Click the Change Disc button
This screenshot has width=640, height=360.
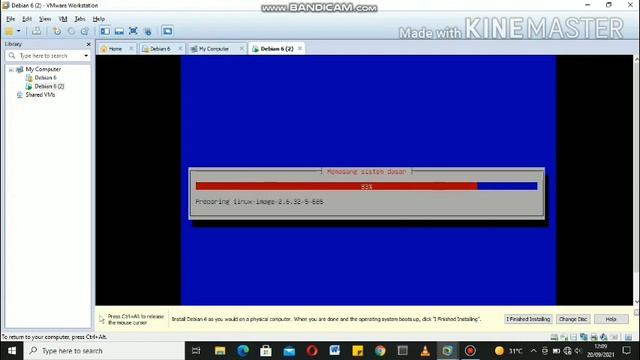pos(573,319)
